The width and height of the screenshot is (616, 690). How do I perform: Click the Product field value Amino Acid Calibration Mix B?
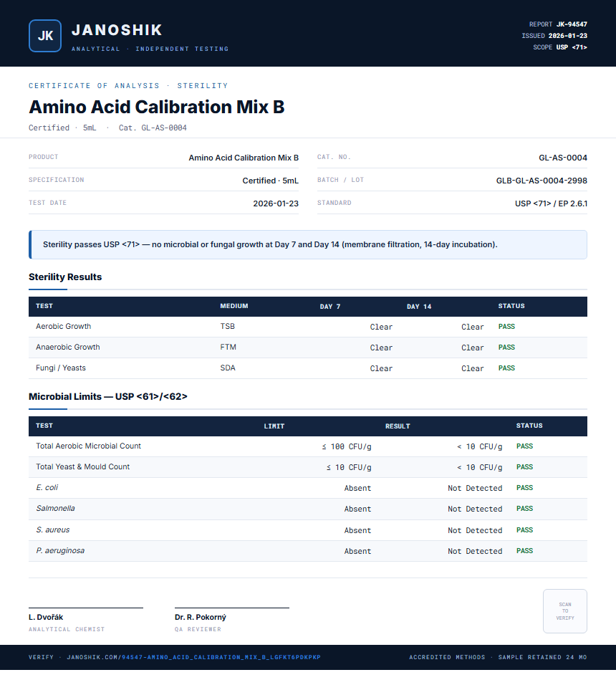244,158
